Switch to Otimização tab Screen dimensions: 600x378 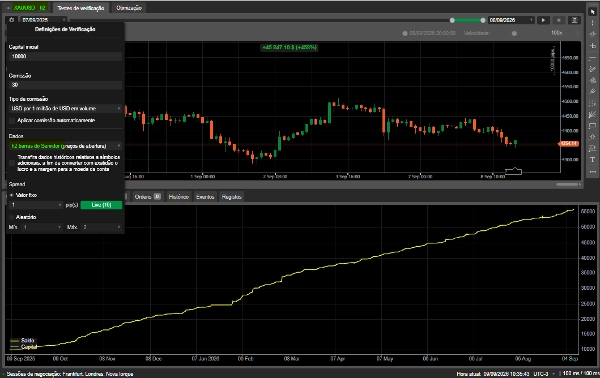[129, 8]
